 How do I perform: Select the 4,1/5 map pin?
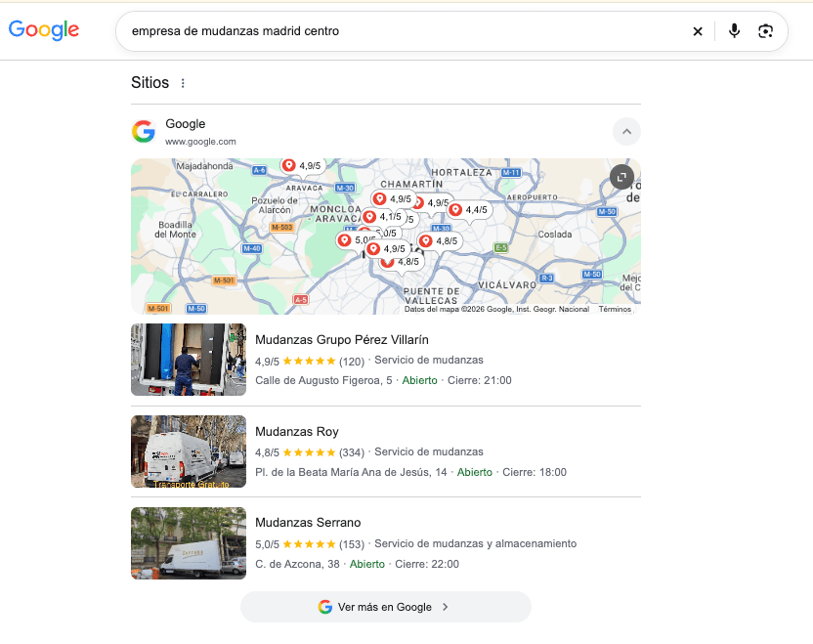point(383,217)
